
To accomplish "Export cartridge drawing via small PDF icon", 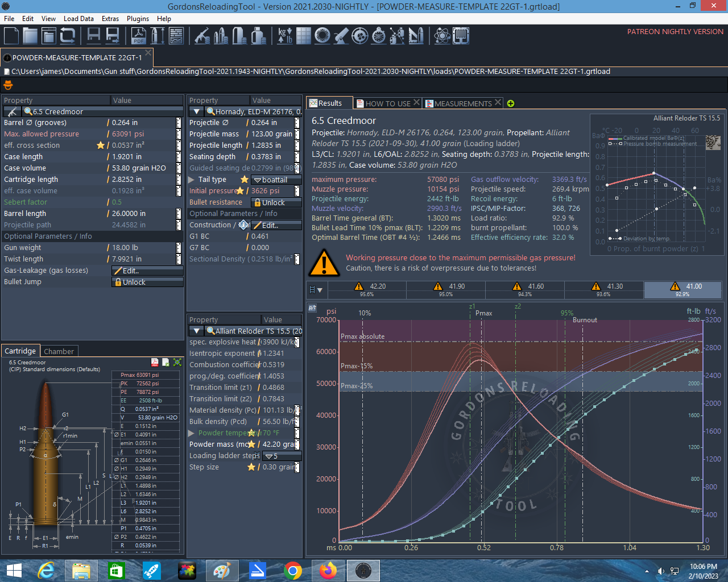I will pyautogui.click(x=155, y=362).
